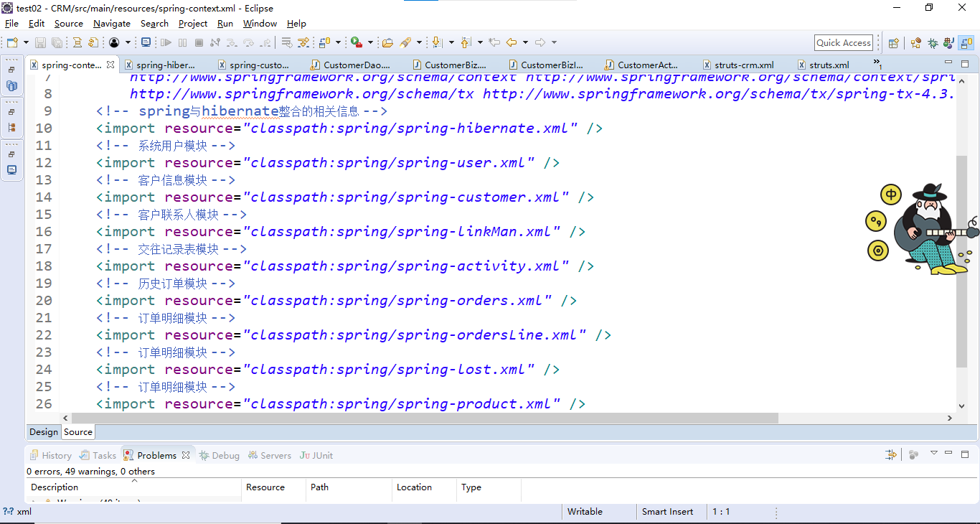Expand the New Server icon dropdown

pos(338,42)
